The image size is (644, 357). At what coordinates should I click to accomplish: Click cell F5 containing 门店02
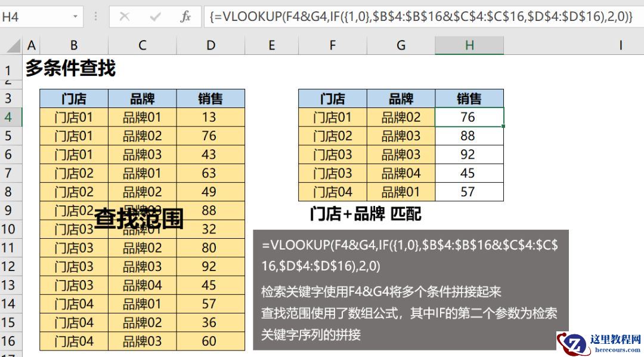click(x=333, y=136)
